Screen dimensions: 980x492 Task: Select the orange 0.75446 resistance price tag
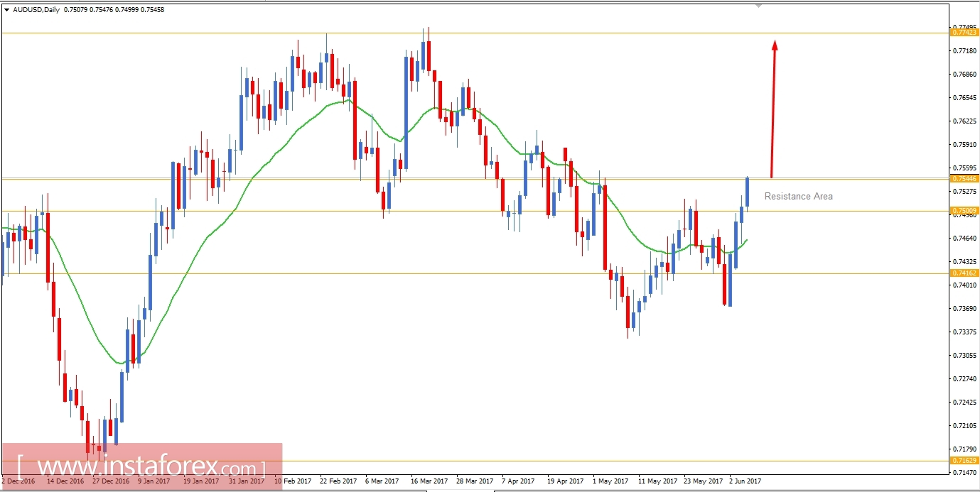click(966, 178)
